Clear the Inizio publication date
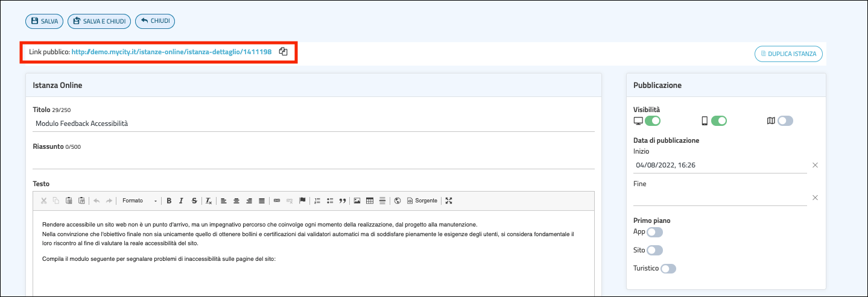The width and height of the screenshot is (868, 297). pos(815,165)
